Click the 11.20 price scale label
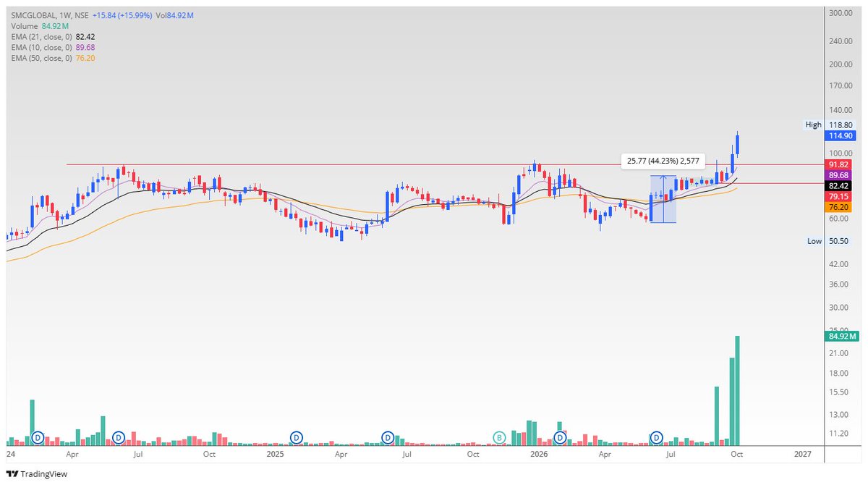The width and height of the screenshot is (868, 485). click(x=840, y=434)
